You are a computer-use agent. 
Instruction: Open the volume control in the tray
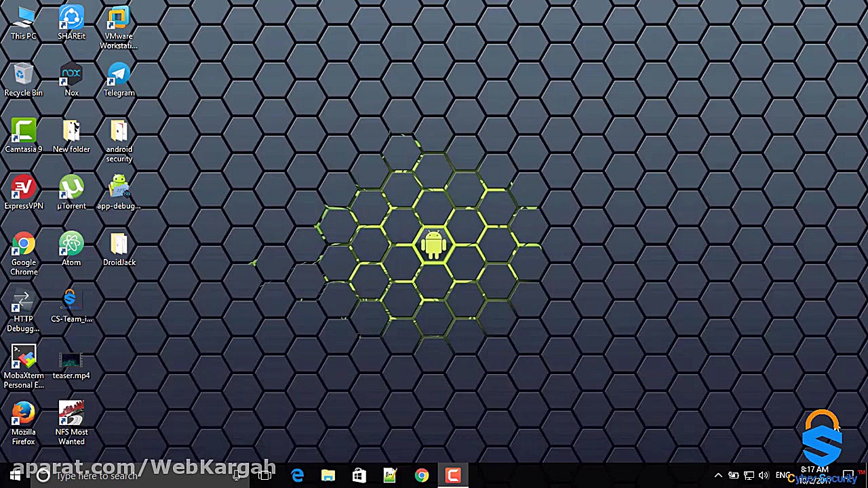tap(764, 476)
